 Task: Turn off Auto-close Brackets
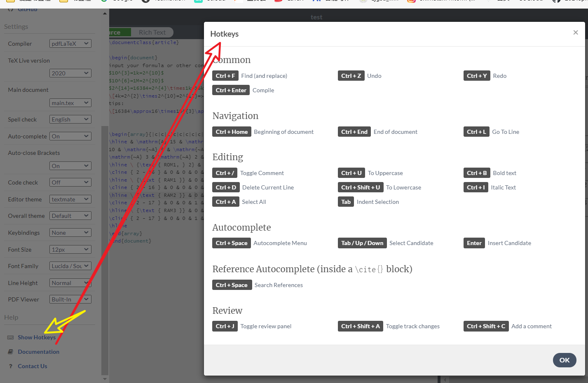coord(70,166)
